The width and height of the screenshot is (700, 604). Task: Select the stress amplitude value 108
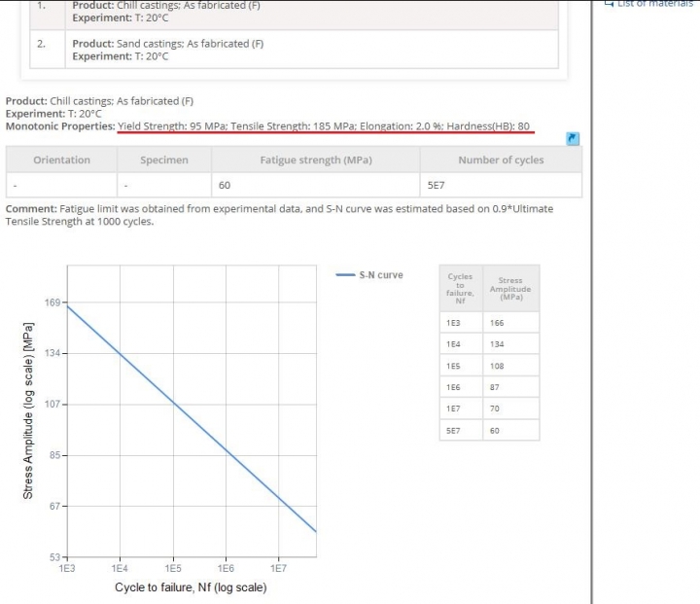pos(510,366)
